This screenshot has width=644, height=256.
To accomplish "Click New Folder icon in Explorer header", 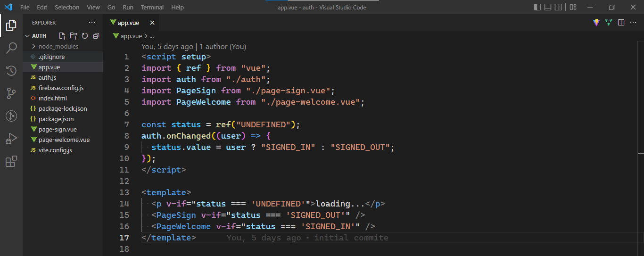I will (74, 36).
